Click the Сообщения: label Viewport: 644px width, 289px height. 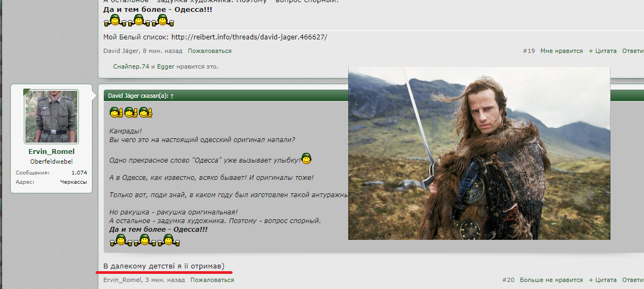(33, 173)
